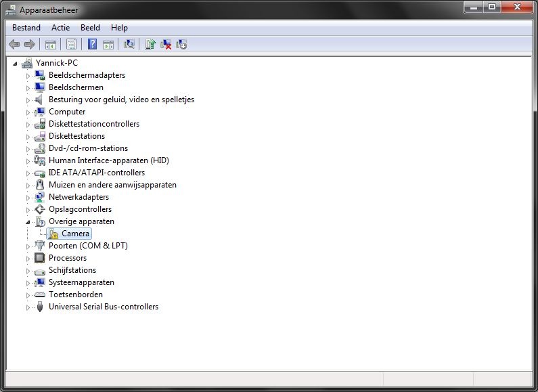538x392 pixels.
Task: Click the Netwerkadapters network icon
Action: [x=40, y=197]
